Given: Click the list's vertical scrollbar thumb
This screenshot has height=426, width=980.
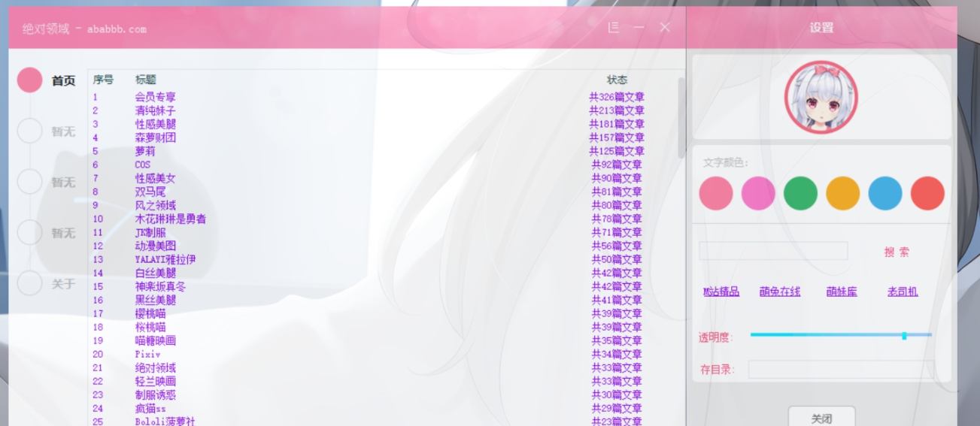Looking at the screenshot, I should click(681, 113).
